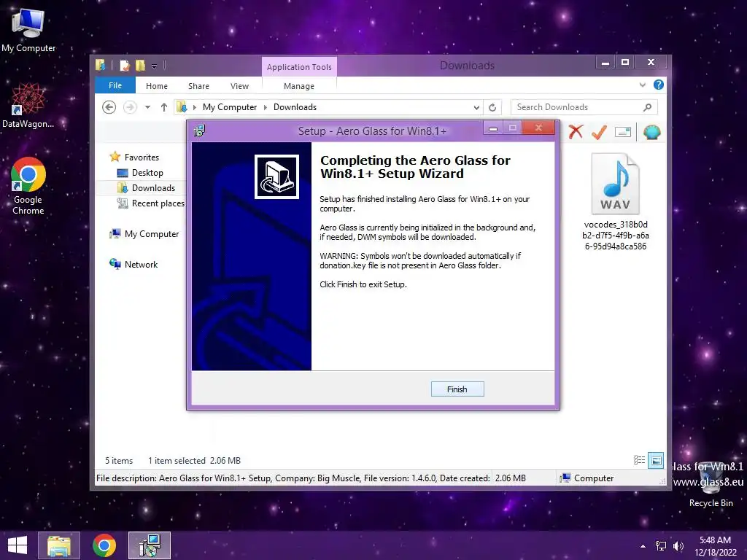Screen dimensions: 747x560
Task: Click the red X delete toolbar icon
Action: [x=576, y=132]
